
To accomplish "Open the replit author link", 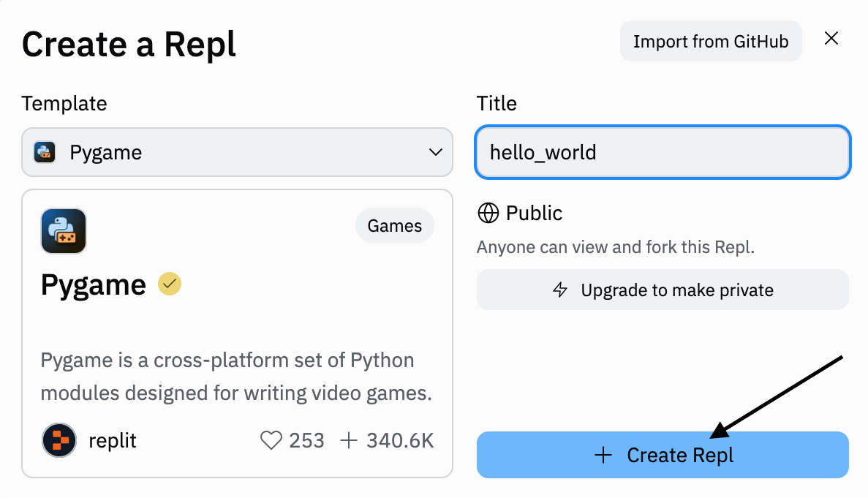I will [113, 440].
